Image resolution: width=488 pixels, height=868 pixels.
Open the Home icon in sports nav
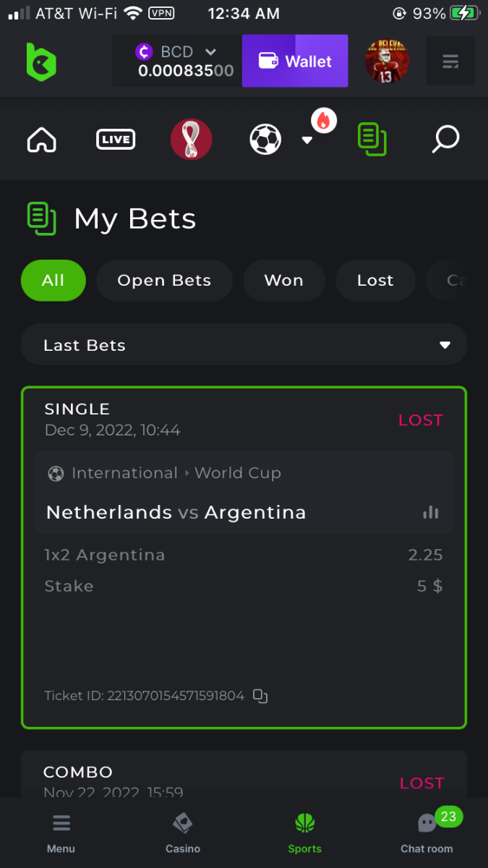point(41,140)
